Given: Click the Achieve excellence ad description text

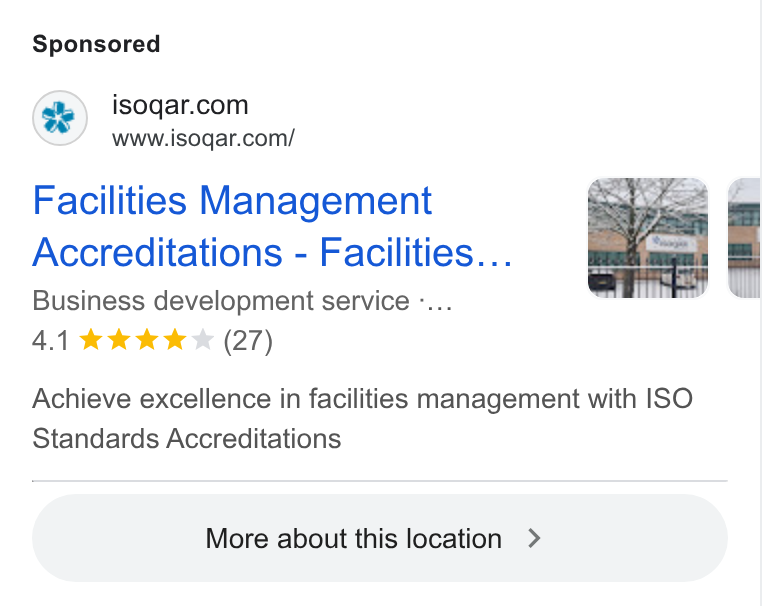Looking at the screenshot, I should coord(362,418).
